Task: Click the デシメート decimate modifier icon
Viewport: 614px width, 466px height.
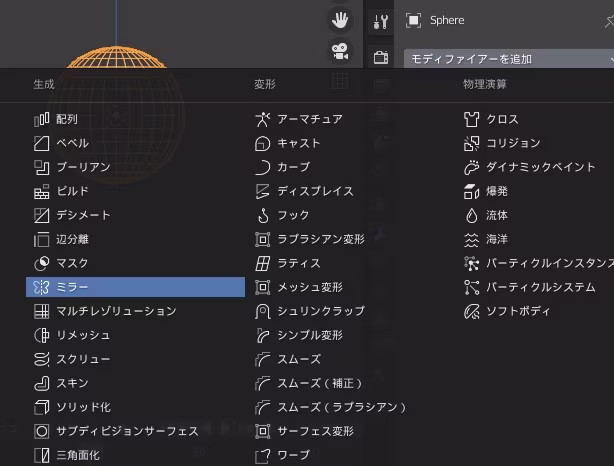Action: coord(42,215)
